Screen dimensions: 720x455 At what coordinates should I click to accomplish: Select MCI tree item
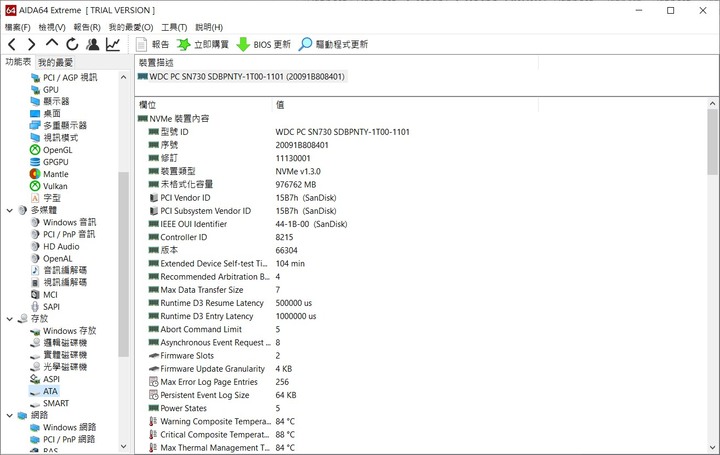(x=44, y=295)
